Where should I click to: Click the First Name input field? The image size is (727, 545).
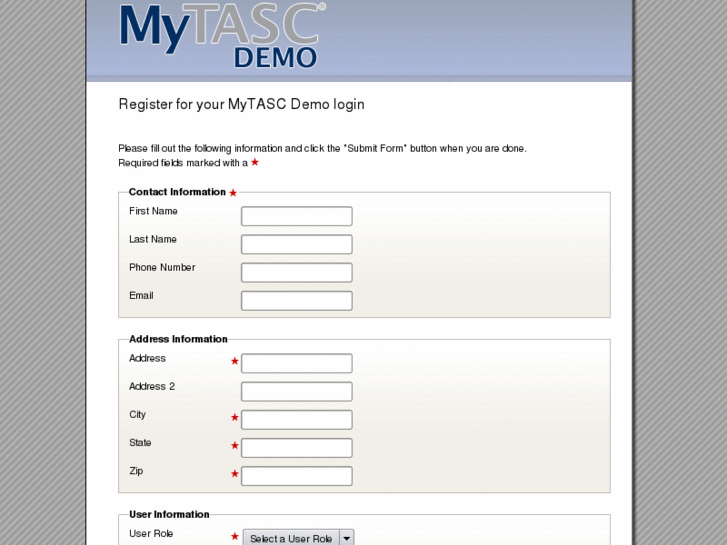pos(297,216)
